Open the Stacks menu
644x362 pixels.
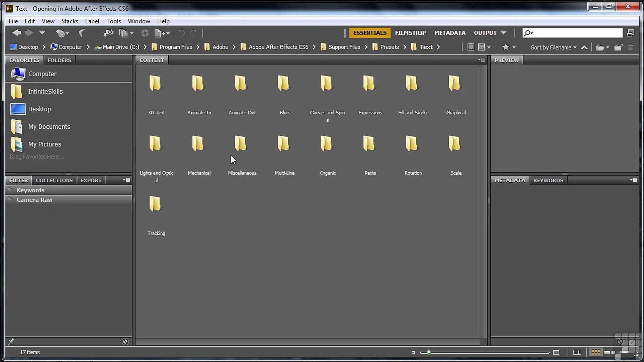[x=69, y=21]
